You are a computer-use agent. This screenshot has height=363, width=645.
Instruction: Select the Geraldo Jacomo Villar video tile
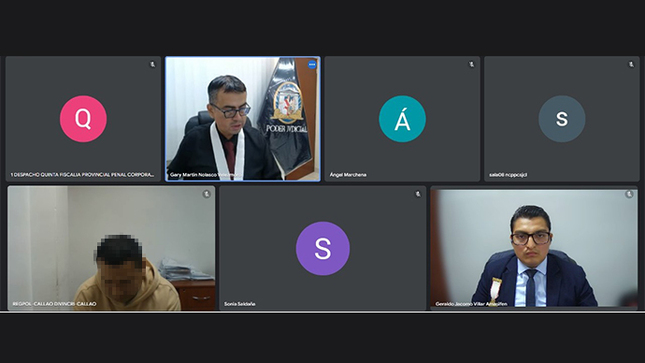pos(534,248)
